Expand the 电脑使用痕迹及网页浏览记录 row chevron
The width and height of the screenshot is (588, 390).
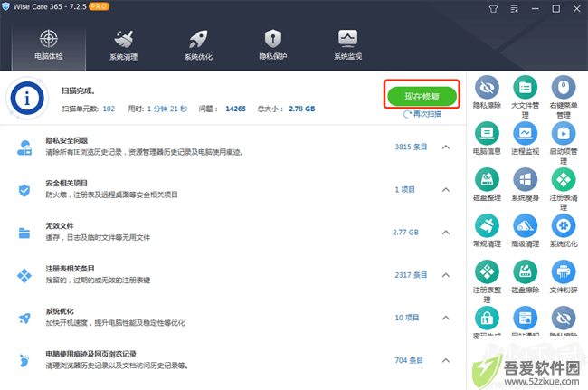tap(446, 360)
